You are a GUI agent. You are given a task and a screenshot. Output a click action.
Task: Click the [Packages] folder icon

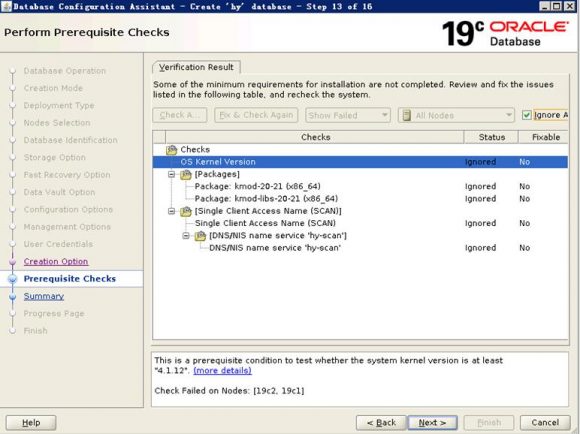(x=186, y=174)
